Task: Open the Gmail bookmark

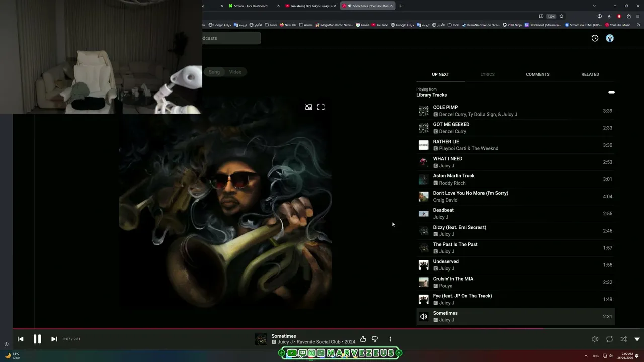Action: (362, 25)
